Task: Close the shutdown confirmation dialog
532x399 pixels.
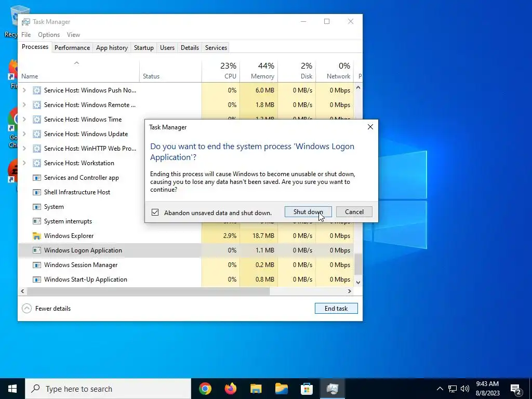Action: tap(370, 127)
